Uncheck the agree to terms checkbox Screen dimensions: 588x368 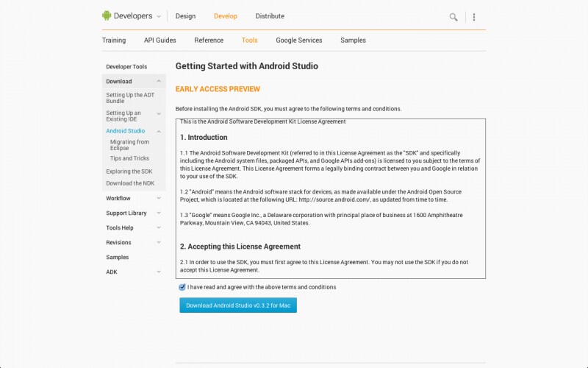[182, 287]
